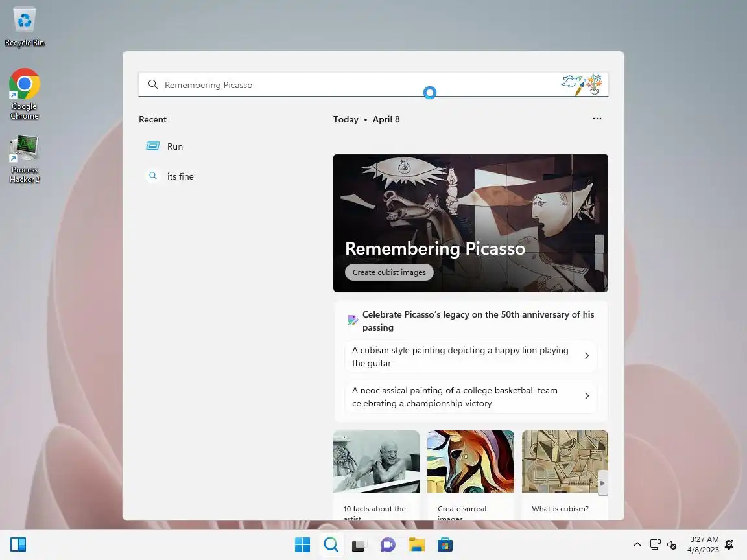Screen dimensions: 747x560
Task: Click the Picasso doodle icon in search bar
Action: tap(581, 84)
